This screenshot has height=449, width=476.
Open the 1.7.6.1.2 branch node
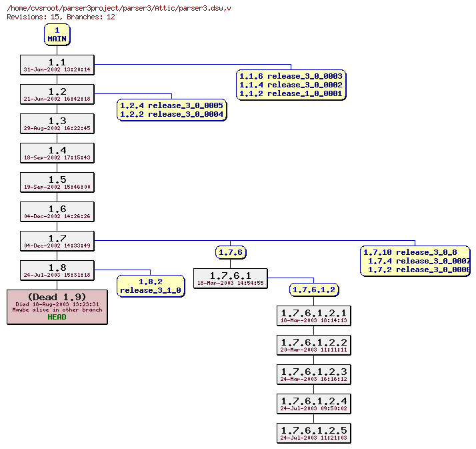314,290
